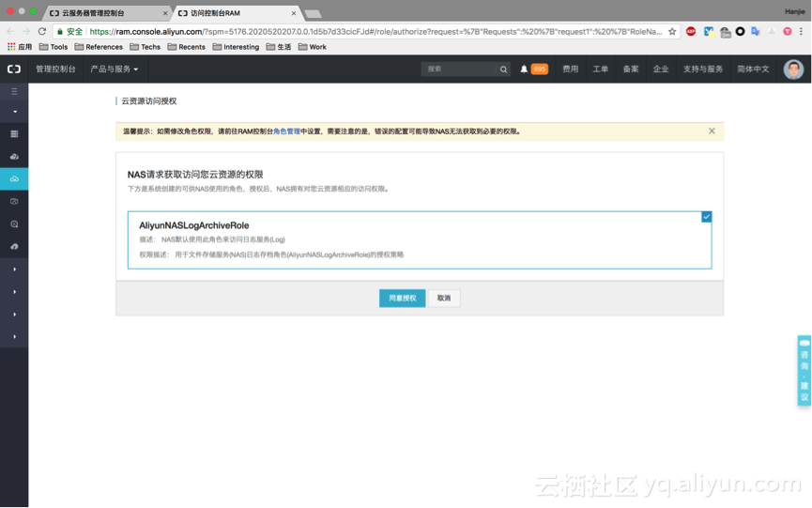
Task: Open 管理控制台 in the top navigation
Action: click(x=55, y=69)
